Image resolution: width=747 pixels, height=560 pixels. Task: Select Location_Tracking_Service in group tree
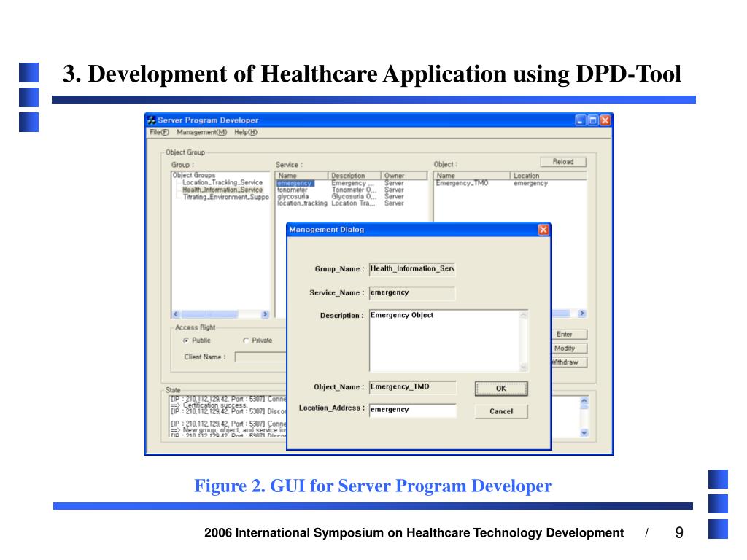[222, 183]
